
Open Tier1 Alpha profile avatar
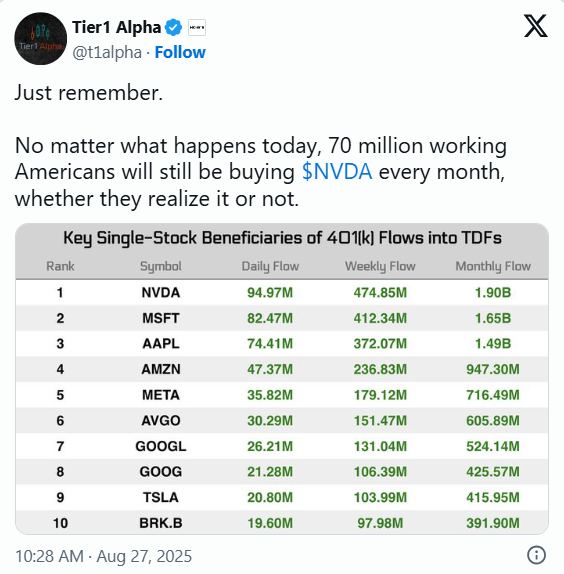(x=41, y=39)
